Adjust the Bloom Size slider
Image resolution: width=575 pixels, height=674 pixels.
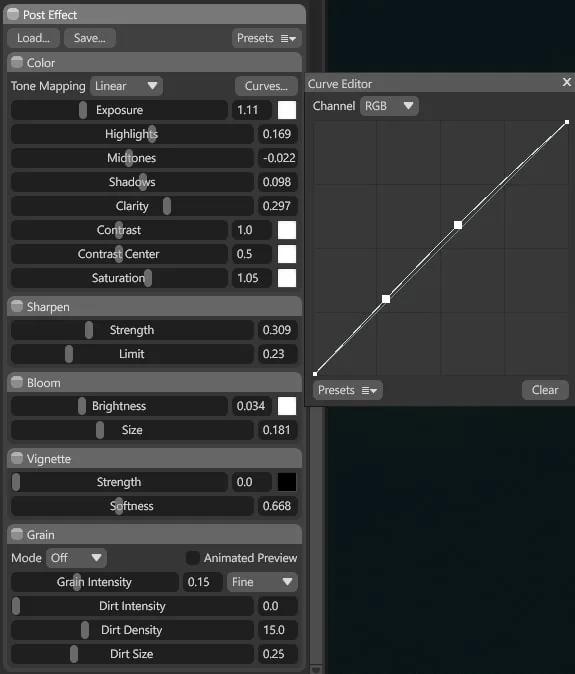pos(132,430)
